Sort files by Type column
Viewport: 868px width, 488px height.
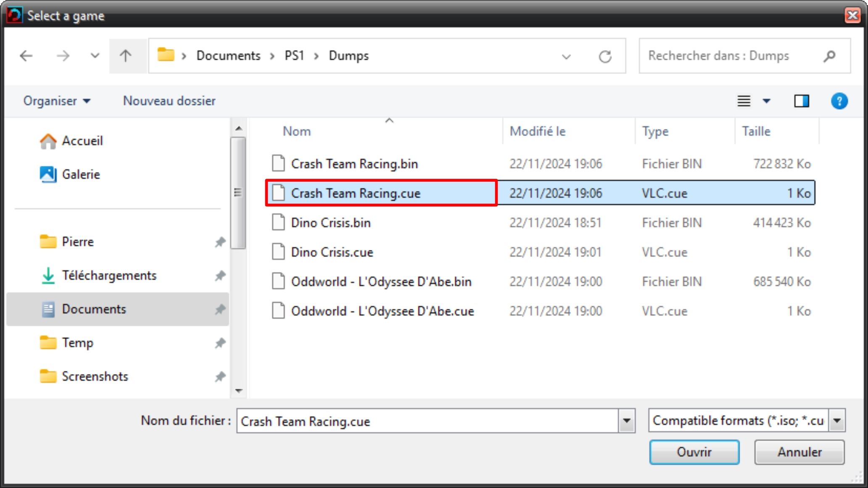tap(655, 131)
